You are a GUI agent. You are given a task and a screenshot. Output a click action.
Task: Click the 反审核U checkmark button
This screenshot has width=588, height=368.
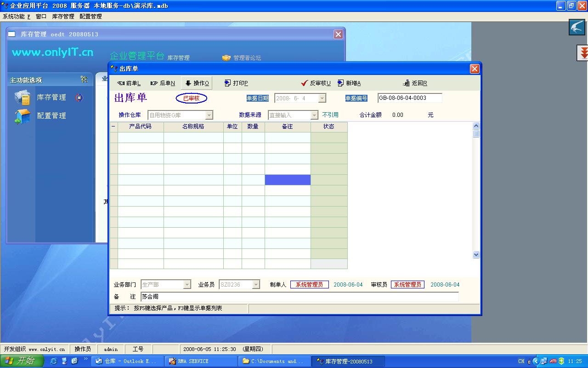pyautogui.click(x=316, y=83)
